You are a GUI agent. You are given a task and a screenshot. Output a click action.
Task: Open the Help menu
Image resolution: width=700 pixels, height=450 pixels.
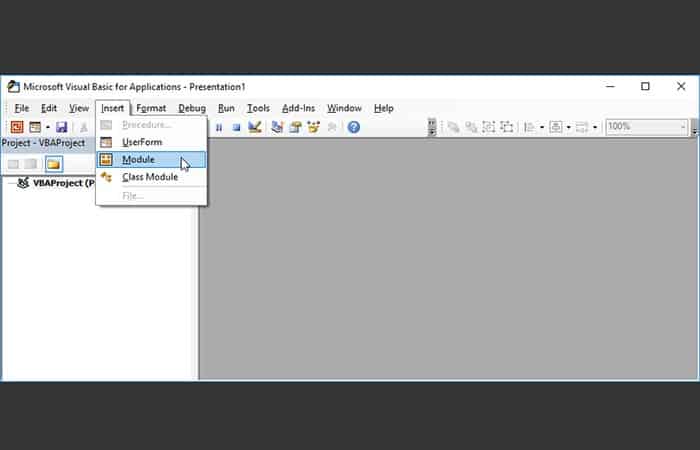(x=383, y=108)
